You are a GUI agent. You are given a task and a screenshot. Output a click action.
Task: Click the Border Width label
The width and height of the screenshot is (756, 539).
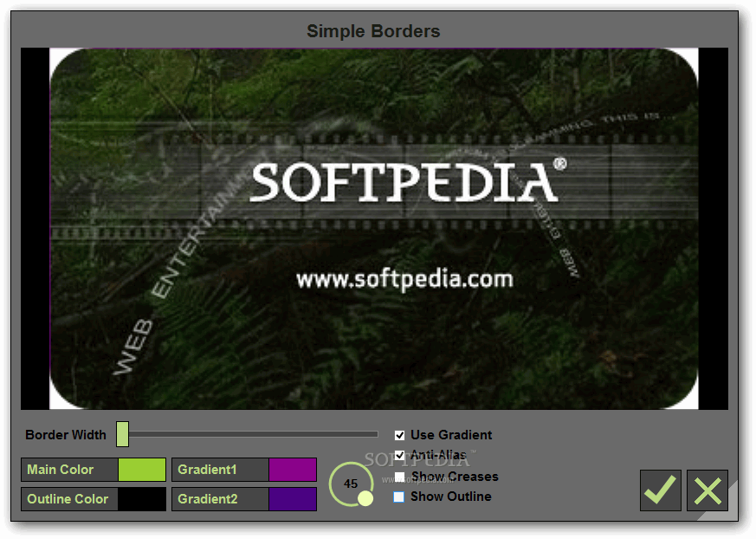click(x=66, y=435)
